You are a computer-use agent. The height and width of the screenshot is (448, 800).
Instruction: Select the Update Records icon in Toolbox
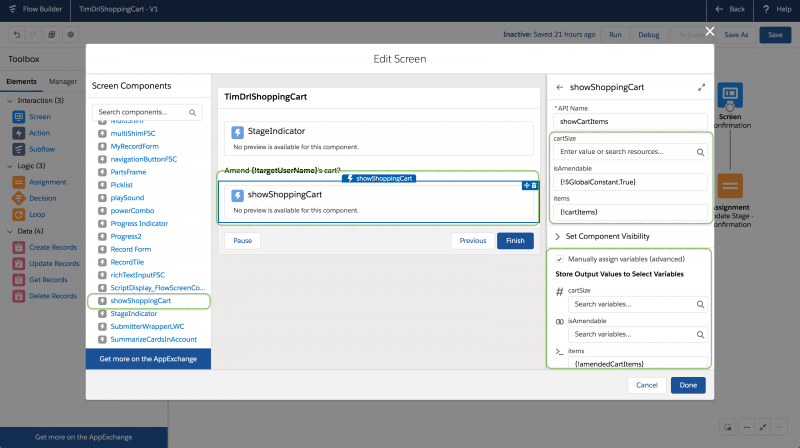(x=19, y=264)
